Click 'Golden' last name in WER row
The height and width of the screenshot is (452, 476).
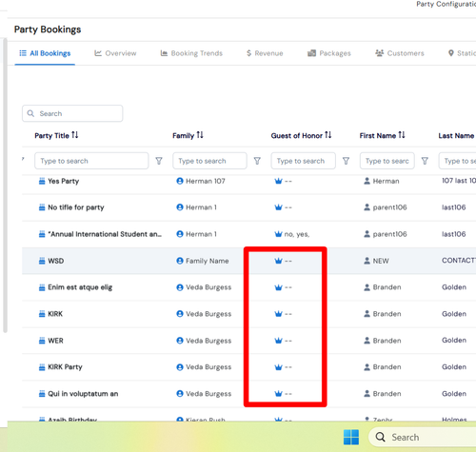click(x=454, y=341)
